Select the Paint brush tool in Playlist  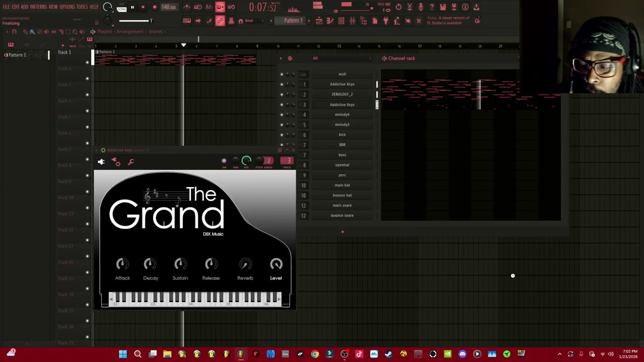[x=32, y=32]
